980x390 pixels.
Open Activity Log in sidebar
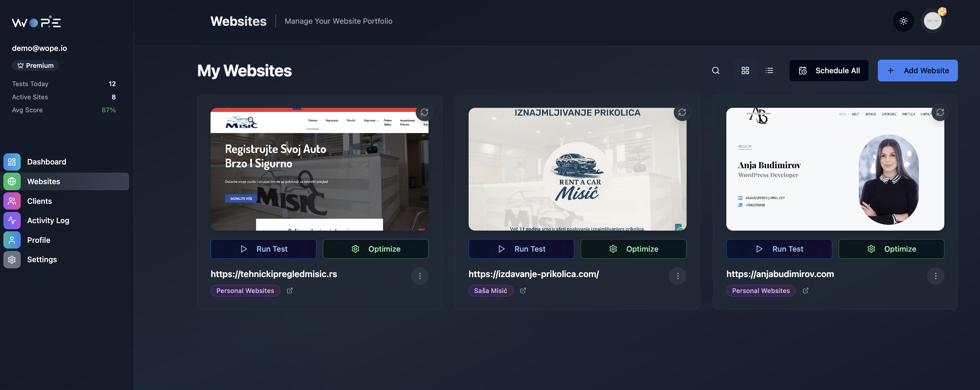click(48, 220)
